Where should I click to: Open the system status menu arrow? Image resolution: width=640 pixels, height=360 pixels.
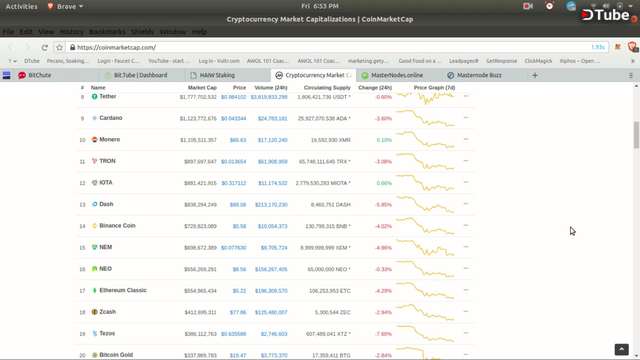pos(630,6)
